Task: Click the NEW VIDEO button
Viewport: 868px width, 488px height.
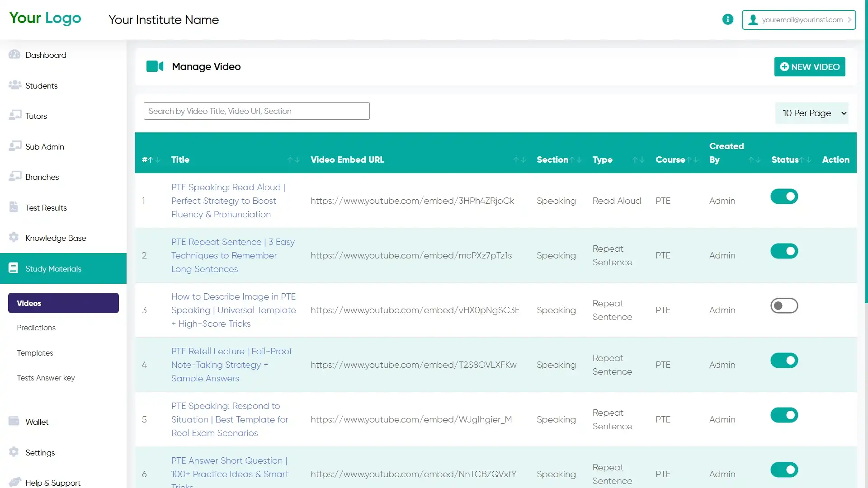Action: pos(809,66)
